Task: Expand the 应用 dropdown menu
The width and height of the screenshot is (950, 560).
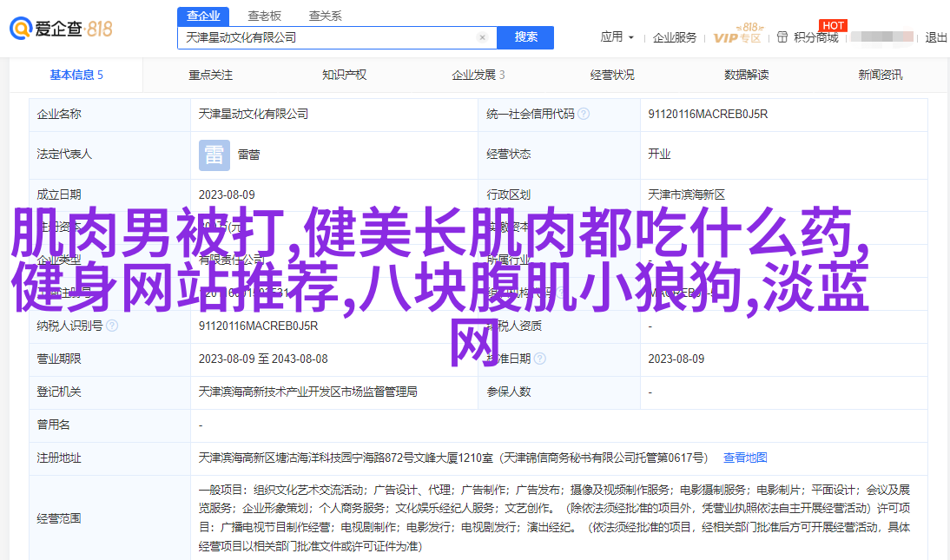Action: pyautogui.click(x=617, y=37)
